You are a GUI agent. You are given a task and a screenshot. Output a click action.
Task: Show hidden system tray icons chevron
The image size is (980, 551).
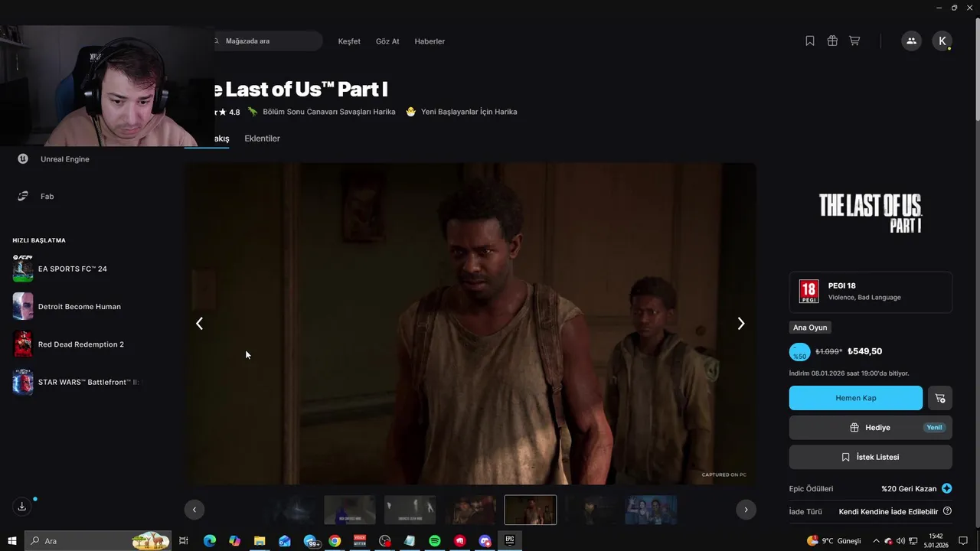click(877, 541)
